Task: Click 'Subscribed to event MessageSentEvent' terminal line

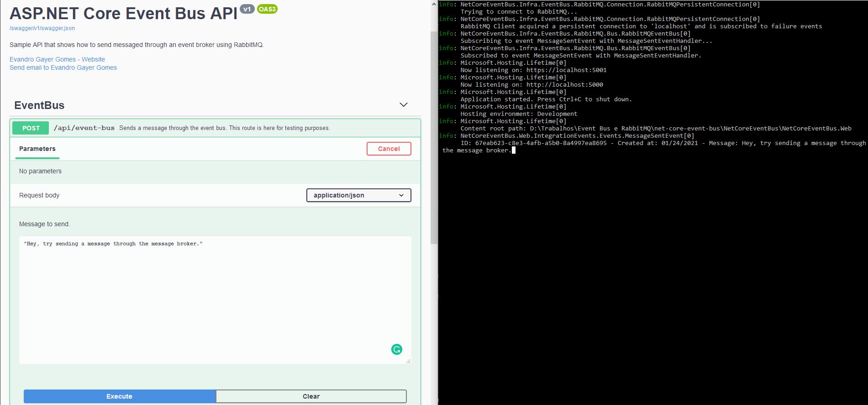Action: click(x=581, y=56)
